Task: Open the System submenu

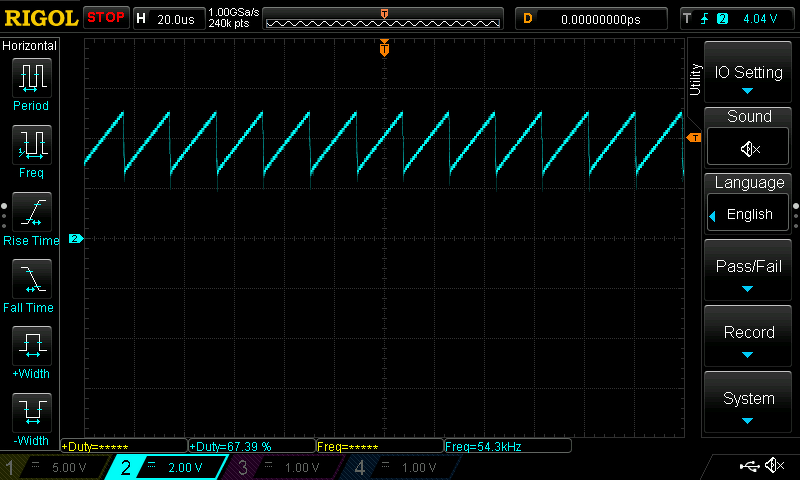Action: [x=748, y=403]
